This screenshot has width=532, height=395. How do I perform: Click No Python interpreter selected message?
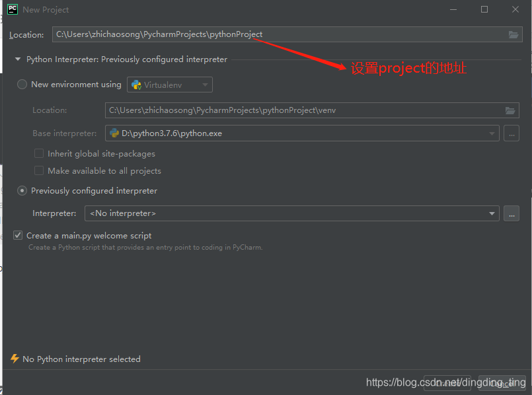click(81, 359)
